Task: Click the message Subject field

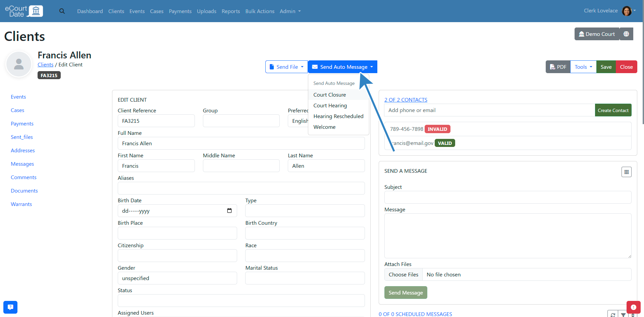Action: [508, 197]
